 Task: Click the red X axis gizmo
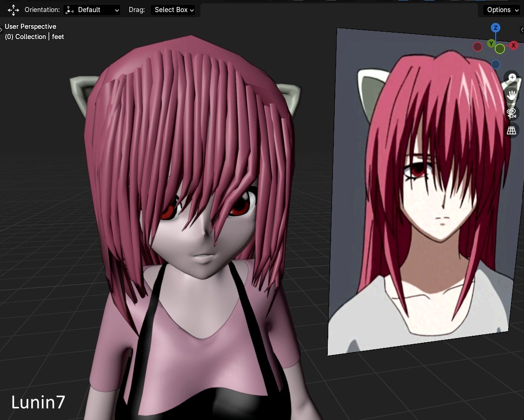point(514,45)
